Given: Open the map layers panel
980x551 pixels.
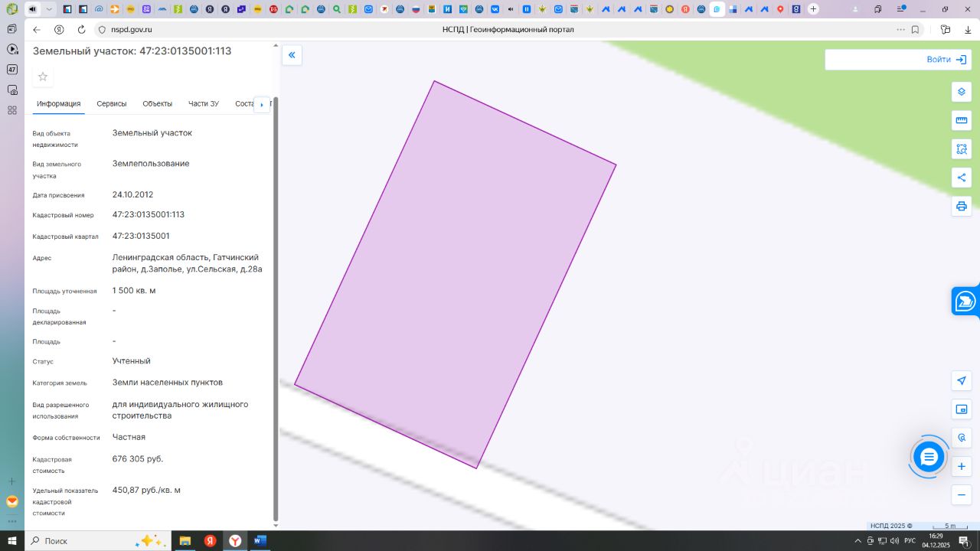Looking at the screenshot, I should pos(962,92).
